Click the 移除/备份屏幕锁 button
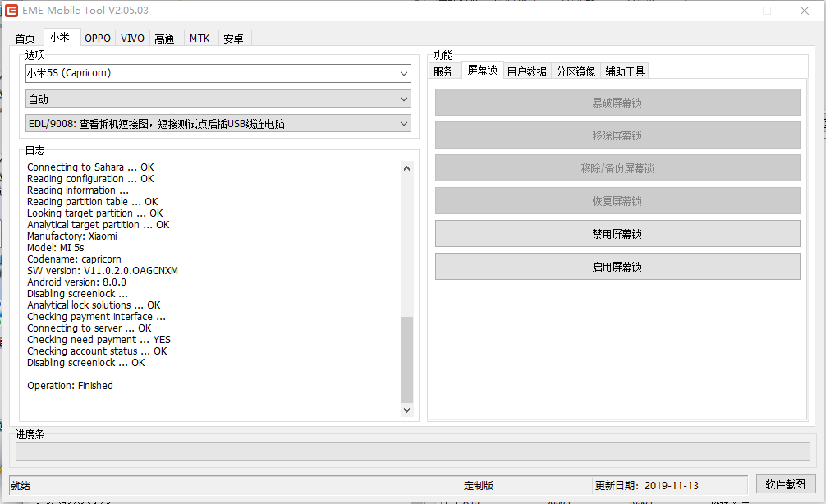Viewport: 826px width, 504px height. pos(617,168)
